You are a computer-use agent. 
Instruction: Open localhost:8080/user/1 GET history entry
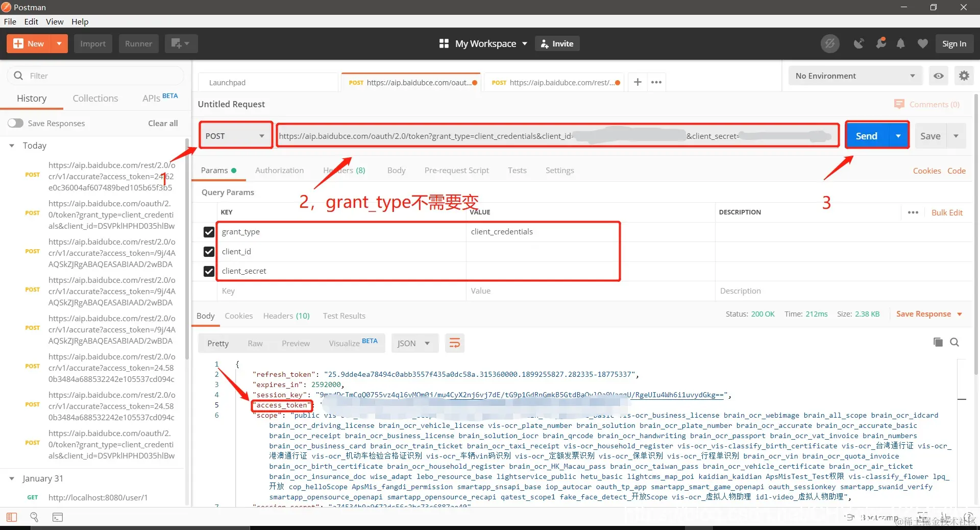tap(98, 497)
